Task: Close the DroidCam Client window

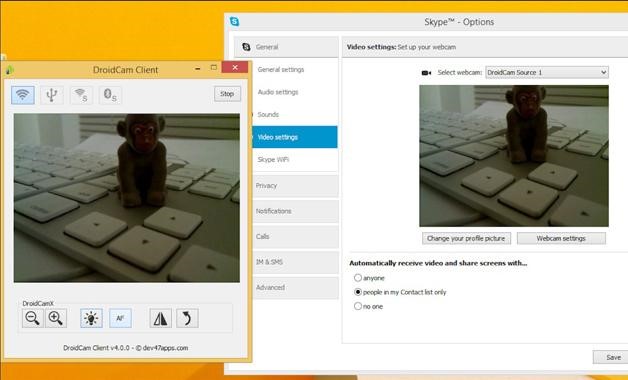Action: coord(235,67)
